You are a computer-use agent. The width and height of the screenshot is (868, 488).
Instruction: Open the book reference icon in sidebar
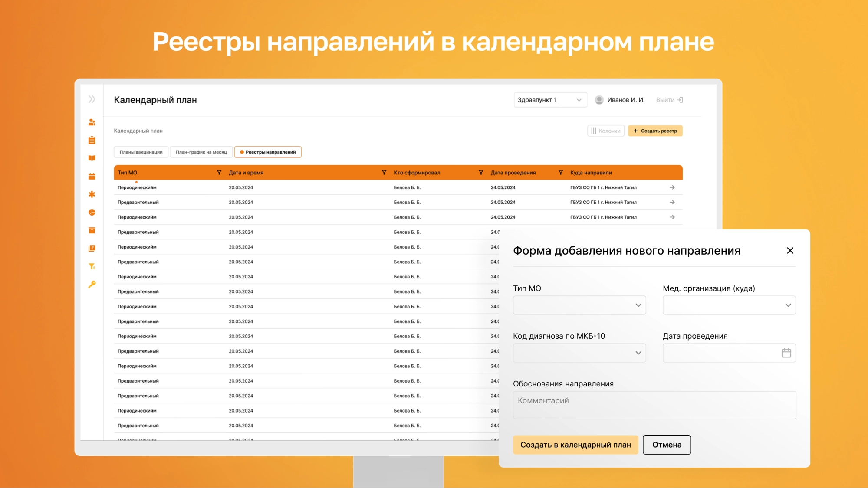(x=92, y=158)
